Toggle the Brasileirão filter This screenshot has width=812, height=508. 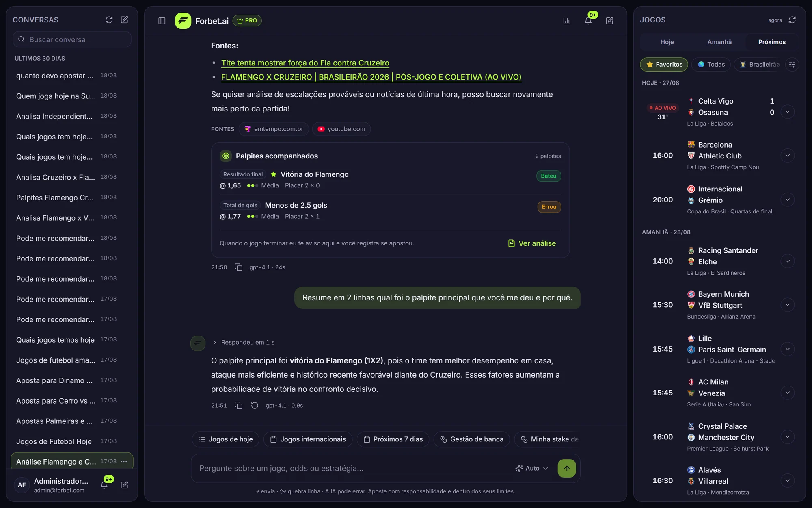click(759, 64)
